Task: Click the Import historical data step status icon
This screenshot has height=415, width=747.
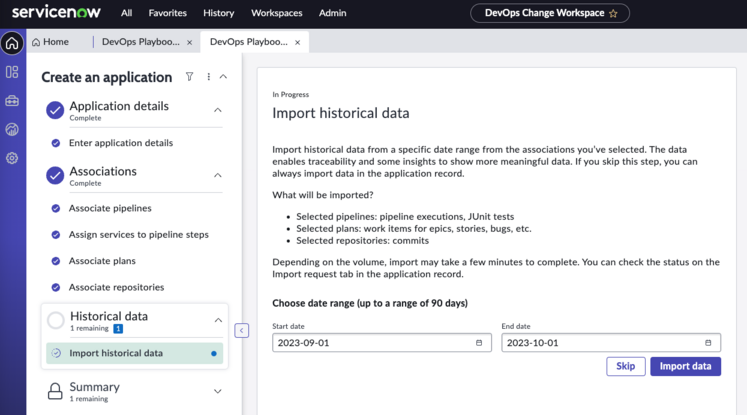Action: [x=56, y=353]
